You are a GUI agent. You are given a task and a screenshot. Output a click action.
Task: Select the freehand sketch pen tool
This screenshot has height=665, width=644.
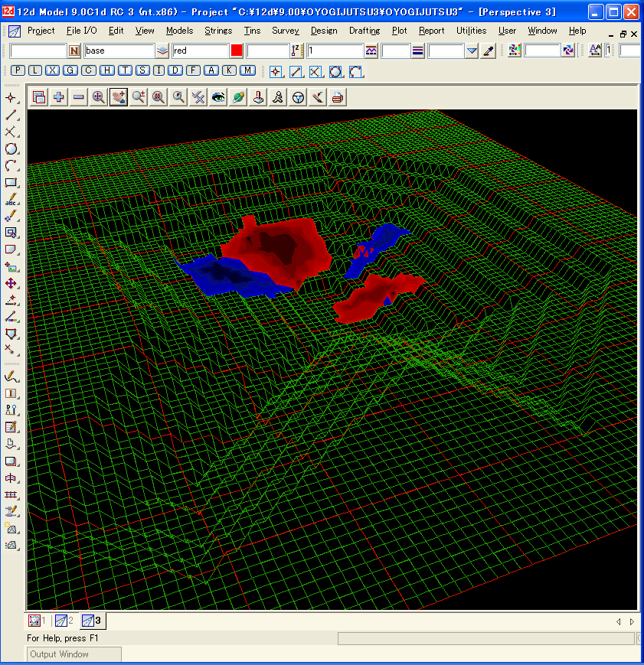coord(11,377)
